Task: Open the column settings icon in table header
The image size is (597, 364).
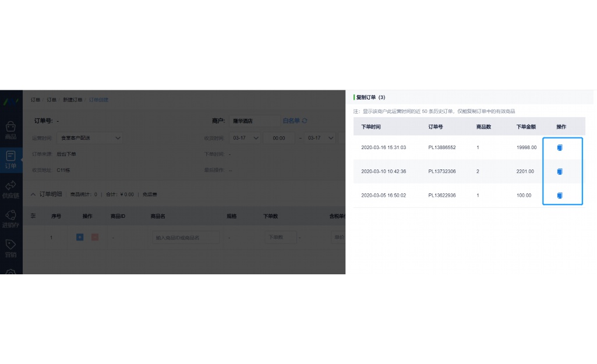Action: pos(33,216)
